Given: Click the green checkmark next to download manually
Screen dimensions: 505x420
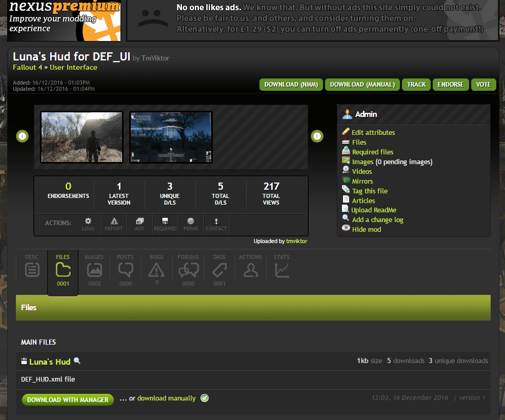Looking at the screenshot, I should (x=205, y=398).
